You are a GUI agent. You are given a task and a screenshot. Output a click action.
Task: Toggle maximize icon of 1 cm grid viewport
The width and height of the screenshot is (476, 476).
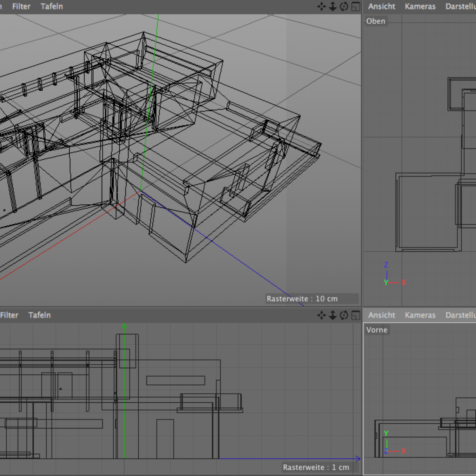pyautogui.click(x=356, y=315)
